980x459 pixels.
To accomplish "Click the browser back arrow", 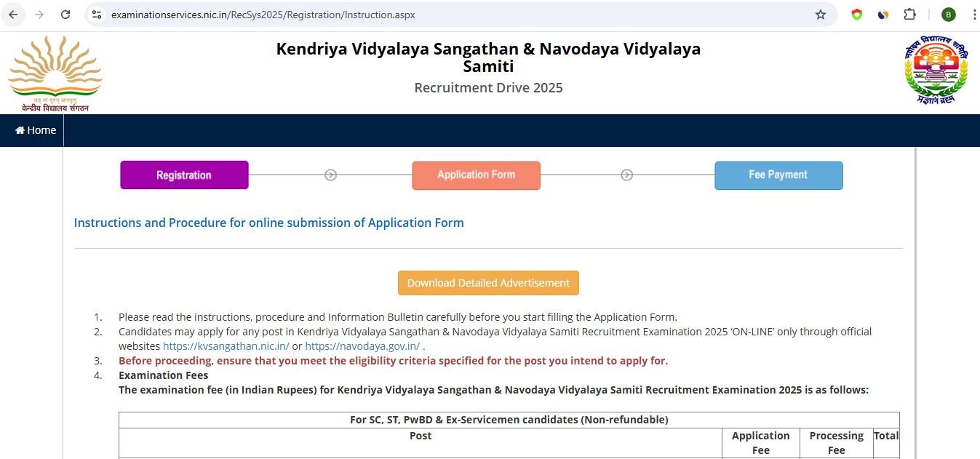I will [x=13, y=15].
